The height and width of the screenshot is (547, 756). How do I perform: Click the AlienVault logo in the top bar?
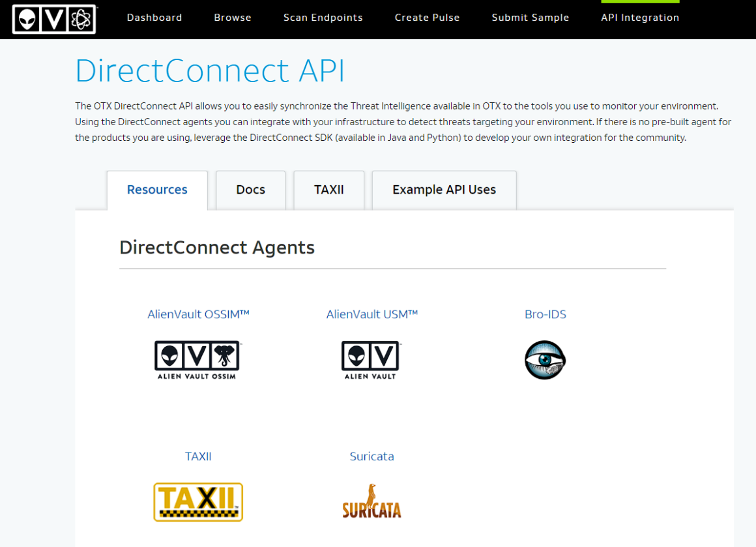(x=54, y=19)
